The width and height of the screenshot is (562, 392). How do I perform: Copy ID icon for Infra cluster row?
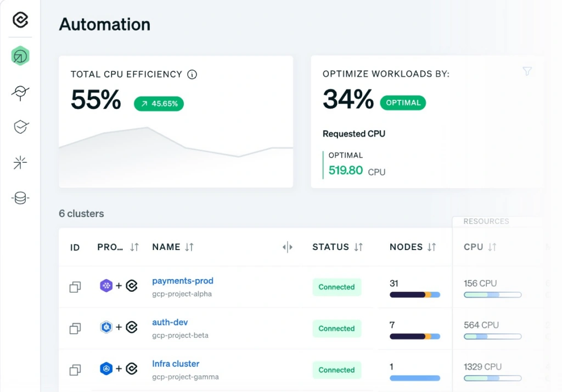(75, 370)
